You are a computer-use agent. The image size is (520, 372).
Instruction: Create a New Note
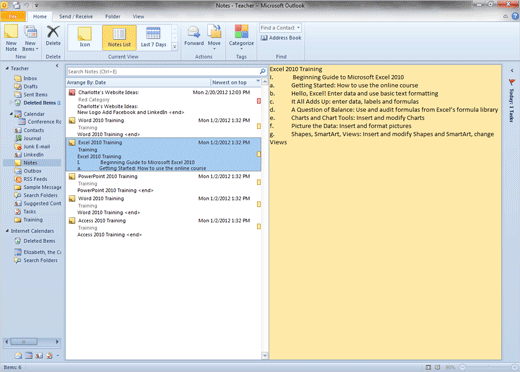[x=11, y=38]
